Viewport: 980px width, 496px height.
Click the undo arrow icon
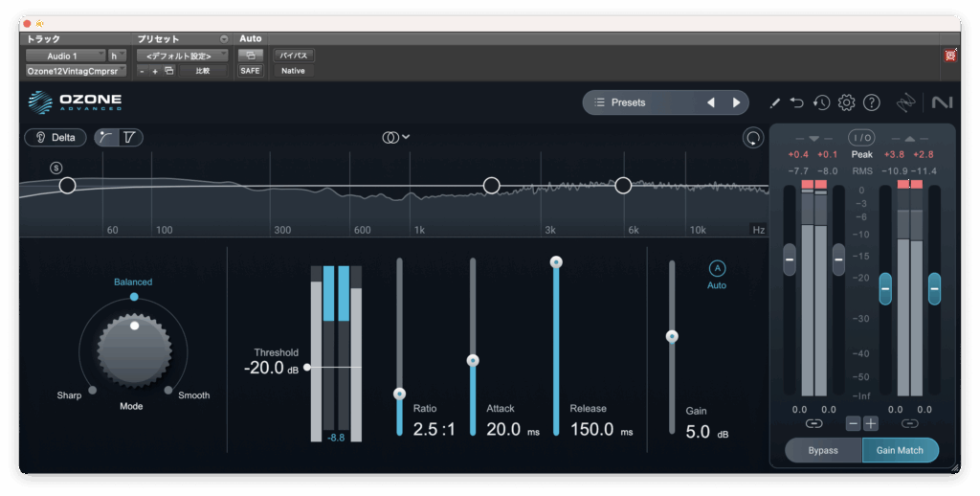(797, 102)
